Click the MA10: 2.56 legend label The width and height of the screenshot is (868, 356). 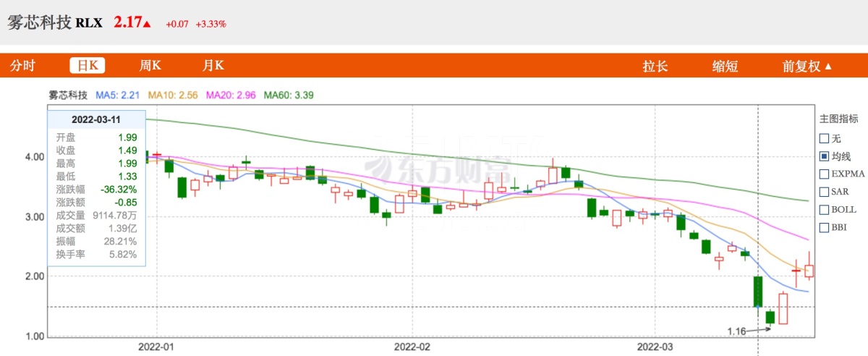(x=173, y=95)
